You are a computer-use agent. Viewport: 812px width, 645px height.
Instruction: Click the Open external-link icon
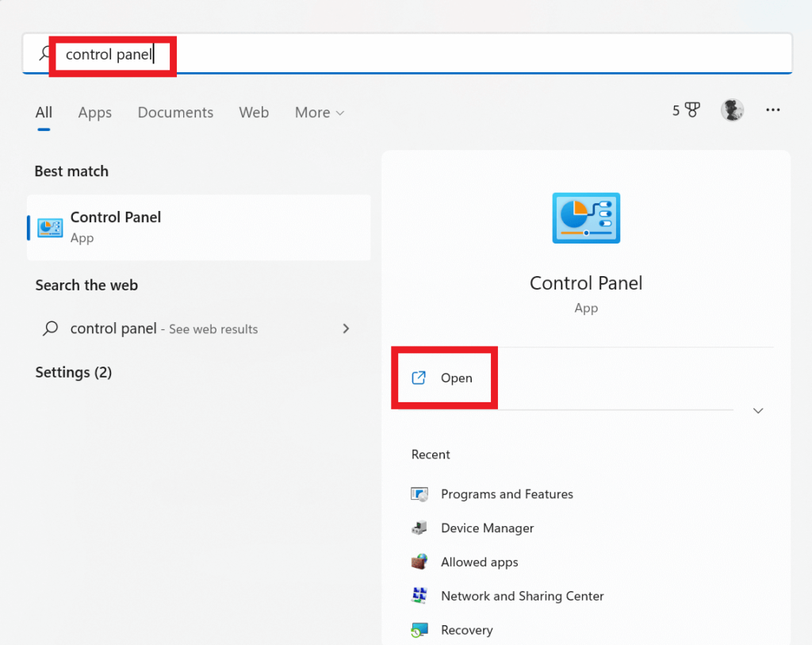pyautogui.click(x=419, y=378)
